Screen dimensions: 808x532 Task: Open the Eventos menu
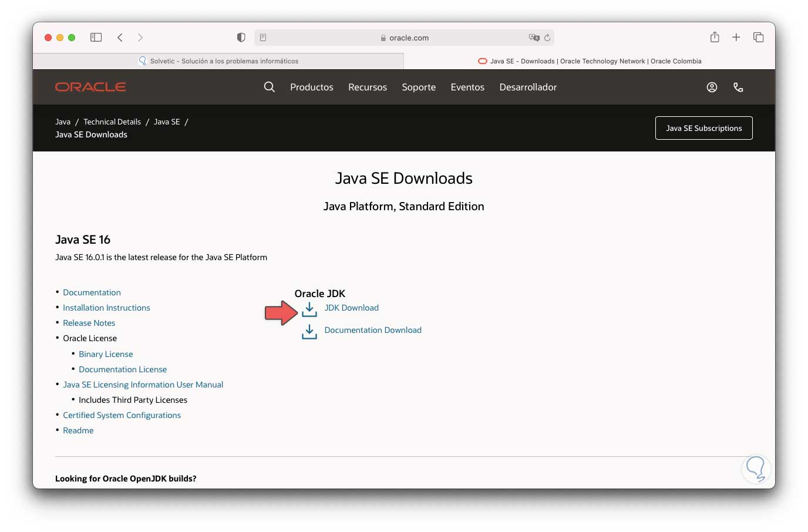[x=467, y=87]
